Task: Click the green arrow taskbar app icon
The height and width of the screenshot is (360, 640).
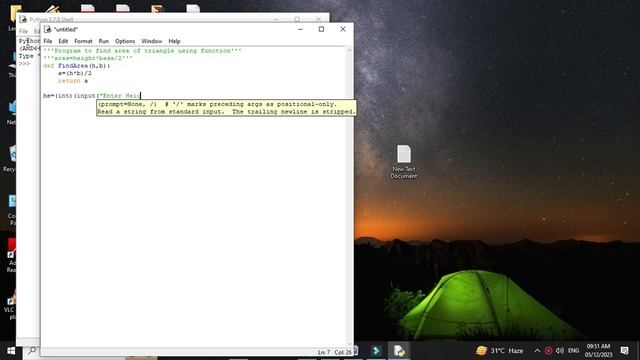Action: tap(376, 351)
